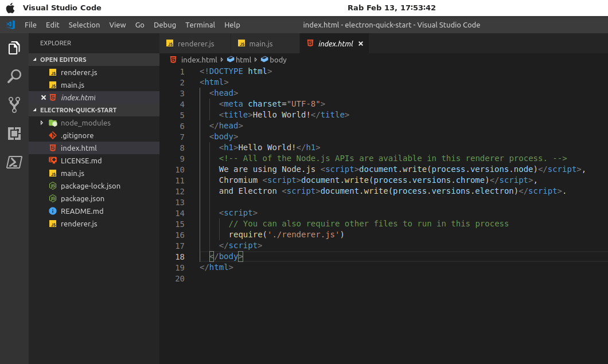The image size is (608, 364).
Task: Click the JS icon on renderer.js tab
Action: point(170,44)
